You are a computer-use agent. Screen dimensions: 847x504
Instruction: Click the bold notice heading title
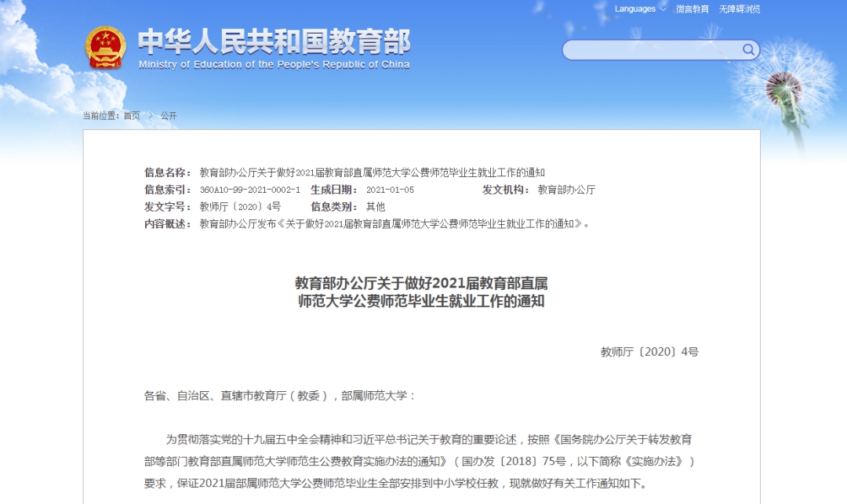pos(421,292)
